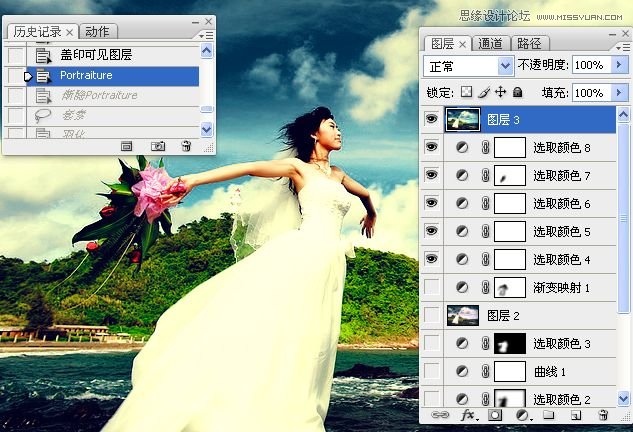
Task: Create a new layer group folder
Action: [x=548, y=414]
